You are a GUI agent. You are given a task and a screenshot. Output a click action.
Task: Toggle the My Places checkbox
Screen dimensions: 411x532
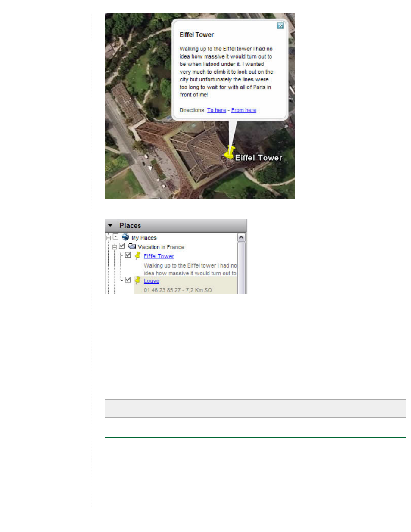point(115,237)
